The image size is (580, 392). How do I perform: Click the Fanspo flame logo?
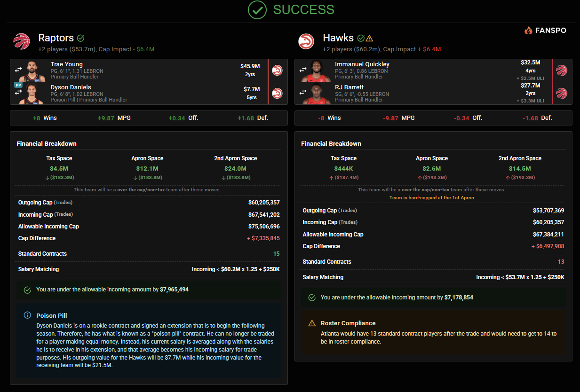528,31
